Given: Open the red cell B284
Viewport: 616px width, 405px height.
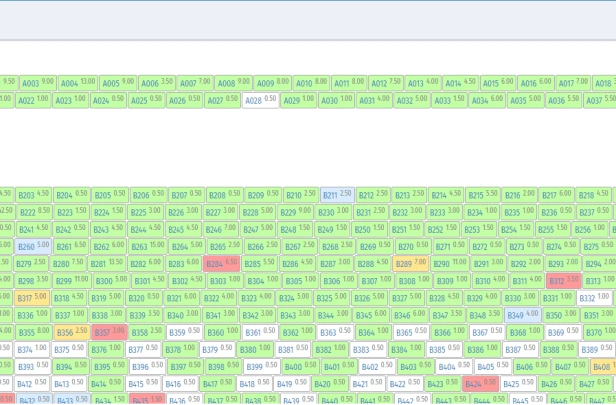Looking at the screenshot, I should tap(222, 264).
